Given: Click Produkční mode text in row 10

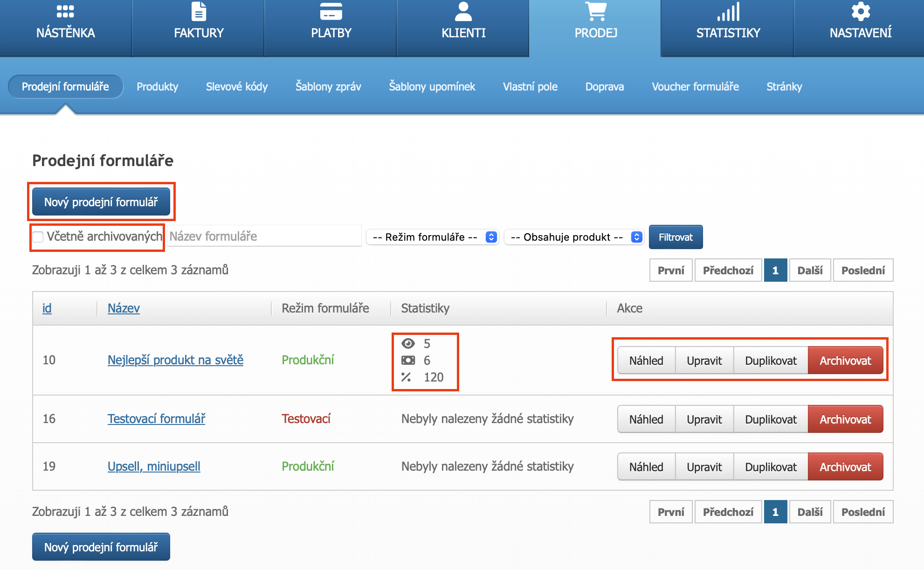Looking at the screenshot, I should click(308, 360).
